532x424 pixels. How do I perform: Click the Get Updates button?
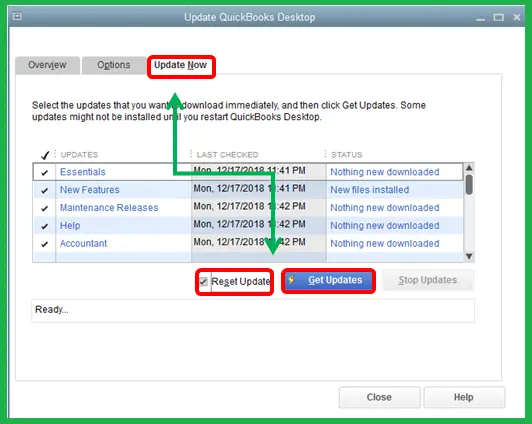(x=328, y=280)
